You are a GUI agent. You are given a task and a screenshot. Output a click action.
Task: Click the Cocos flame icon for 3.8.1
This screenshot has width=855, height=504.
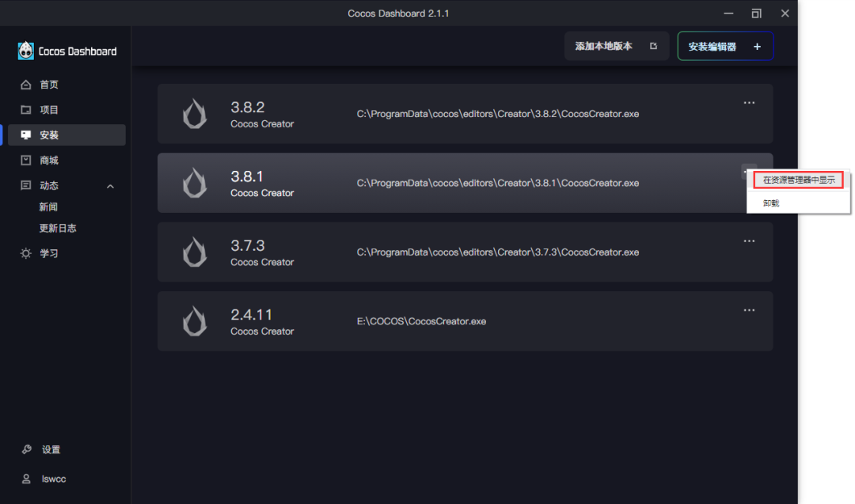pos(195,183)
